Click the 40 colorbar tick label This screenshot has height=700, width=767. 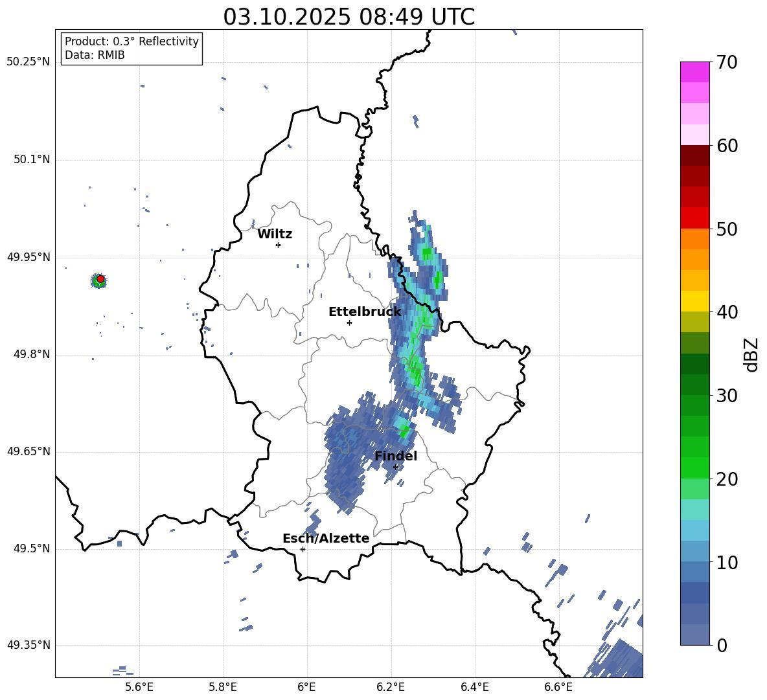coord(727,312)
